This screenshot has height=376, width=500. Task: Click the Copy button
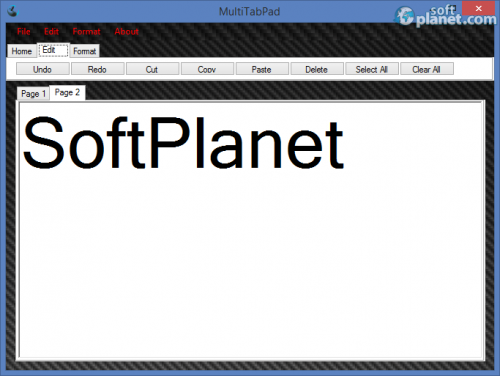tap(207, 69)
